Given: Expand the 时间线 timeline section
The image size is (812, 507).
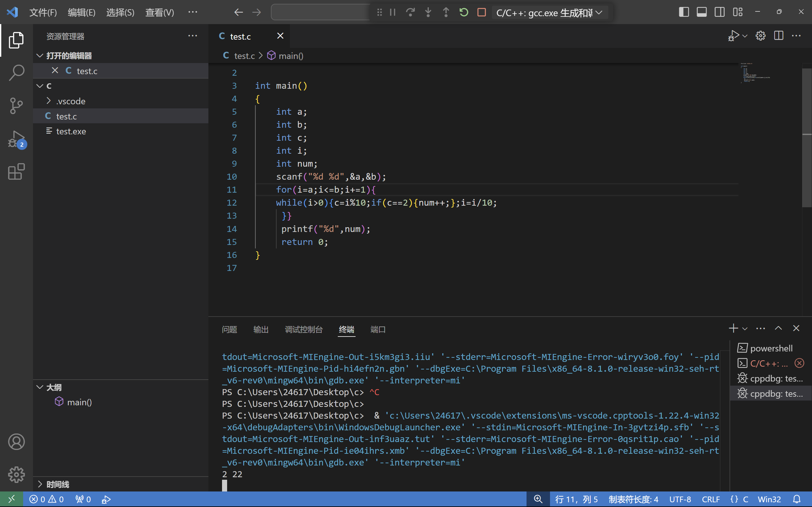Looking at the screenshot, I should point(58,484).
